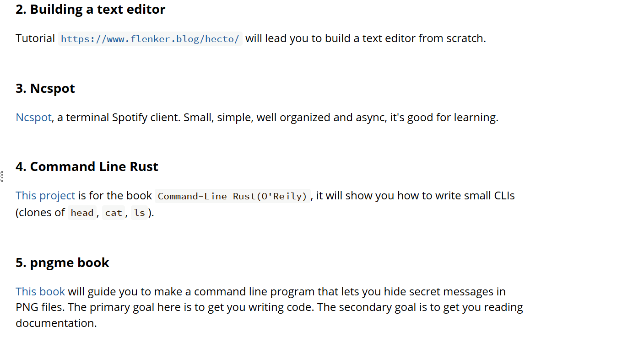The image size is (644, 353).
Task: Click the word 'documentation.' in last paragraph
Action: coord(56,323)
